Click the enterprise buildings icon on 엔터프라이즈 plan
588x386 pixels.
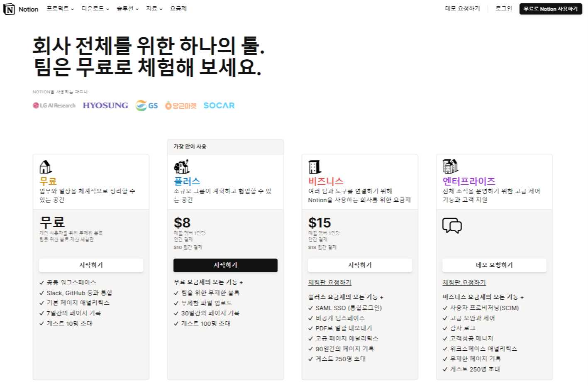pyautogui.click(x=450, y=166)
